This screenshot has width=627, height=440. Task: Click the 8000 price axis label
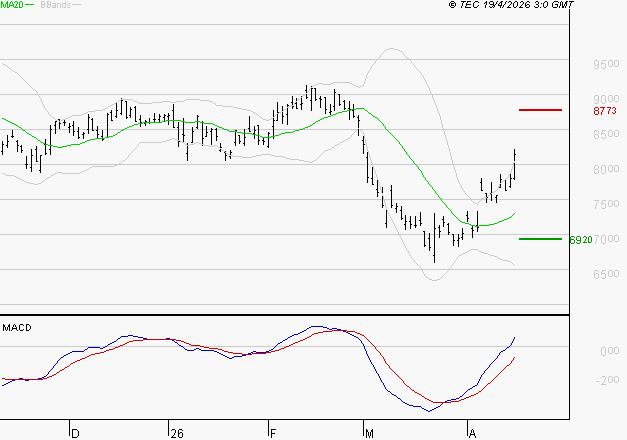click(606, 169)
